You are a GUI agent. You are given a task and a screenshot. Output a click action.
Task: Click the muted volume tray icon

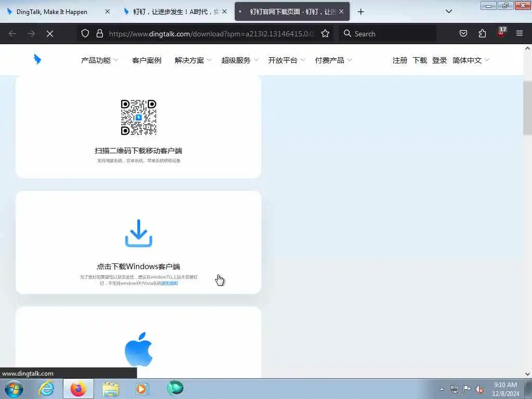(x=480, y=390)
